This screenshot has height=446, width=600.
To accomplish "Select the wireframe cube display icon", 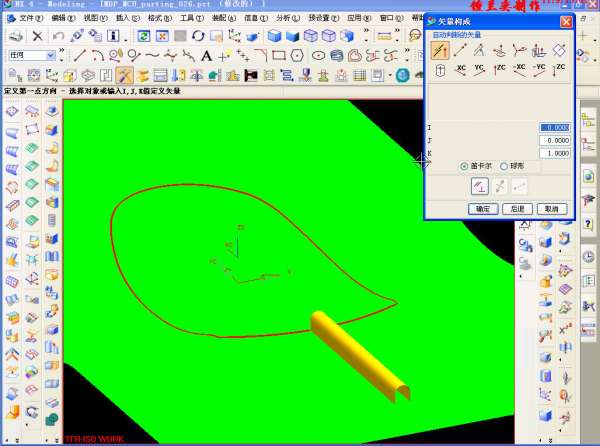I will 311,36.
